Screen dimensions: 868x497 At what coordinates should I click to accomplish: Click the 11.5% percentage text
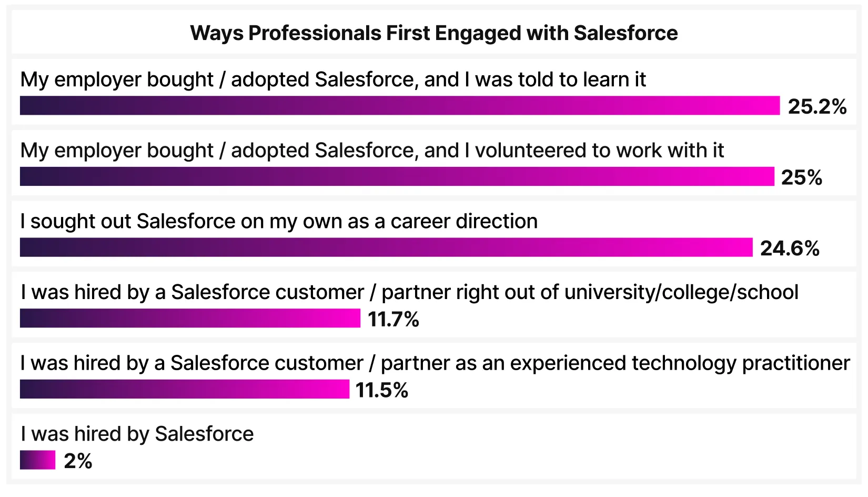tap(382, 390)
